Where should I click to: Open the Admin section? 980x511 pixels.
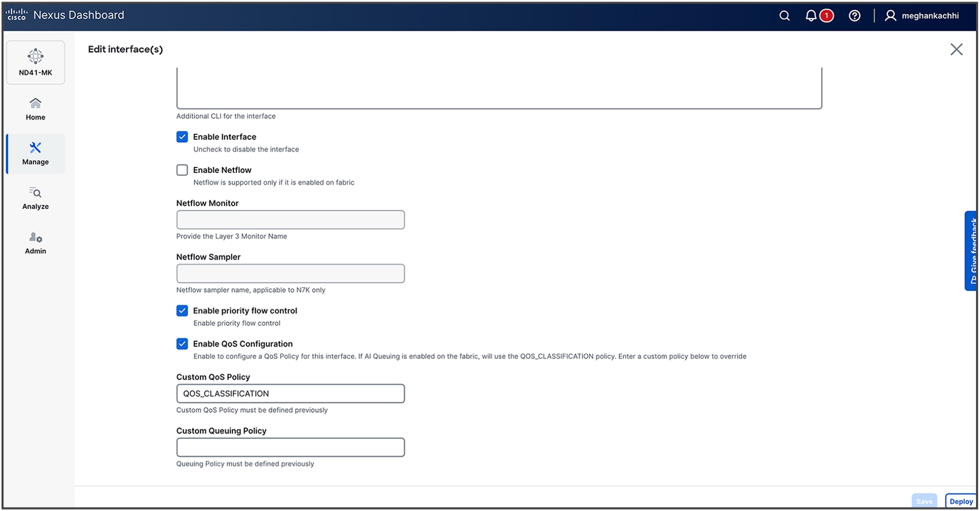pos(35,242)
